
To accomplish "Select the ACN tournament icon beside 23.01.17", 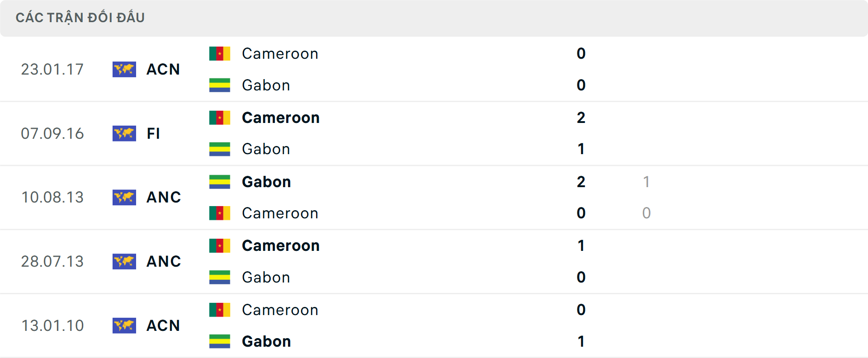I will pyautogui.click(x=124, y=69).
